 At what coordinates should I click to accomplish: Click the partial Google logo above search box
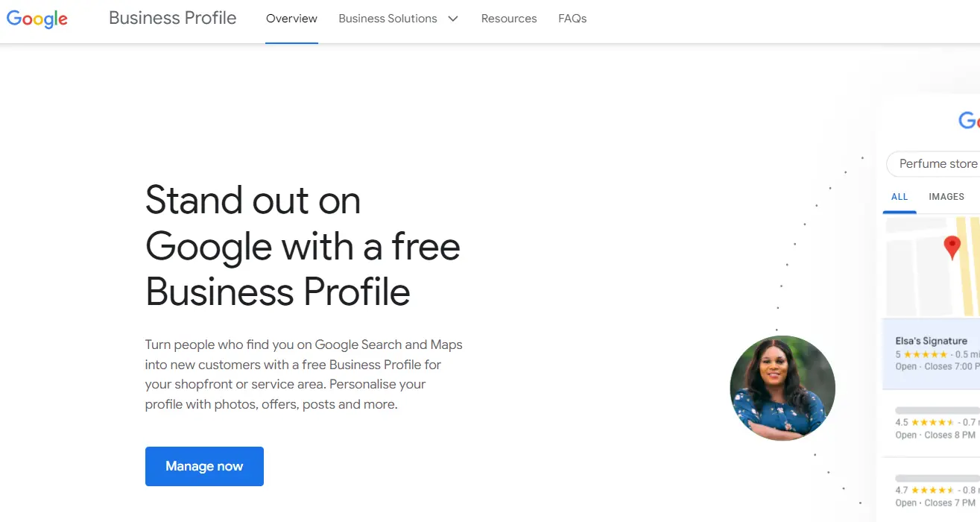(x=969, y=120)
